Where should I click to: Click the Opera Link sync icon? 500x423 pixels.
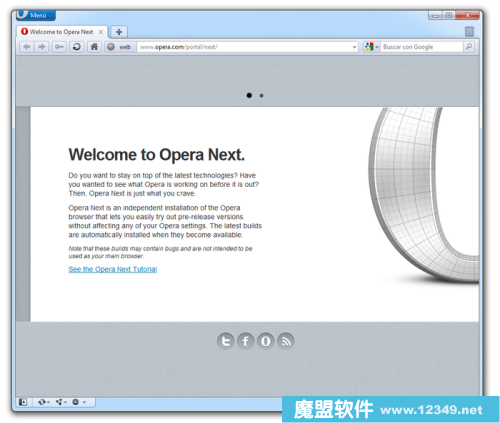click(x=42, y=402)
